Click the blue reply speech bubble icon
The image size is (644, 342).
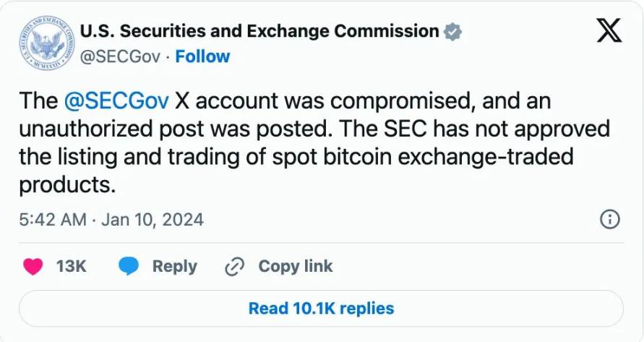pyautogui.click(x=129, y=267)
